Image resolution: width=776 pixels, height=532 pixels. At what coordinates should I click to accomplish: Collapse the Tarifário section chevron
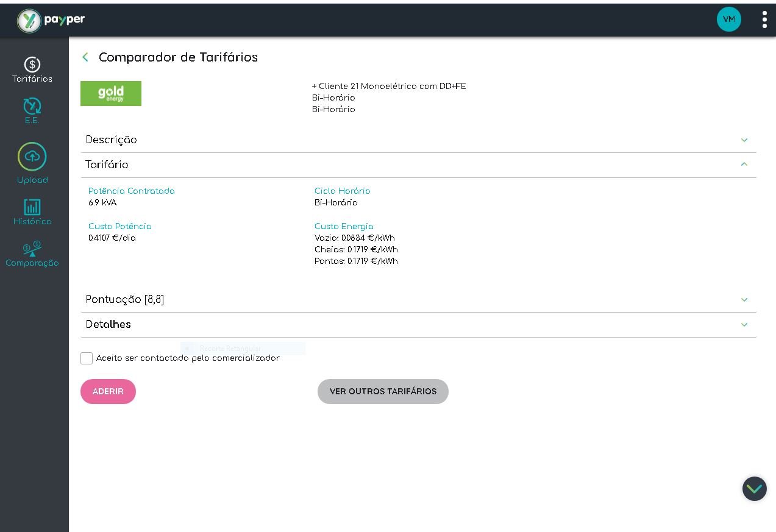(744, 165)
